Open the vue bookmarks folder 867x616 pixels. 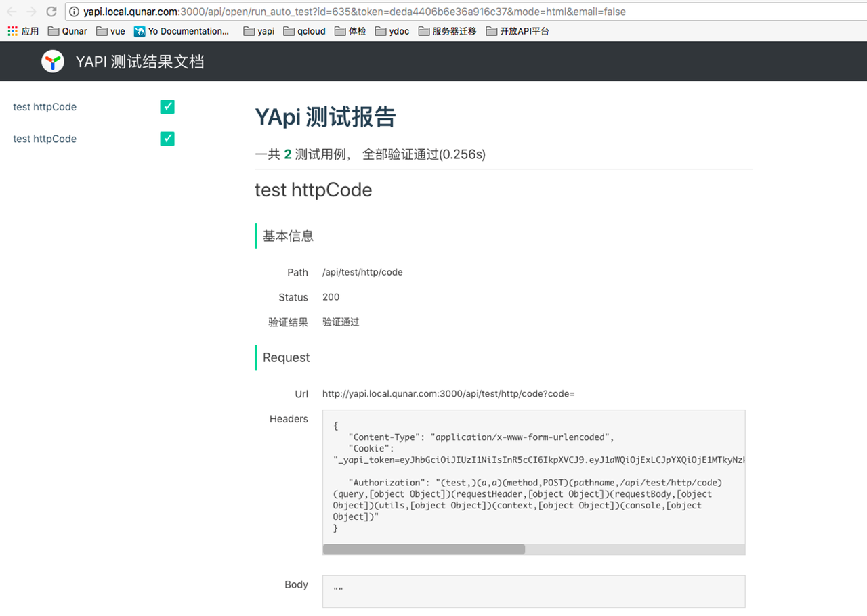(110, 30)
